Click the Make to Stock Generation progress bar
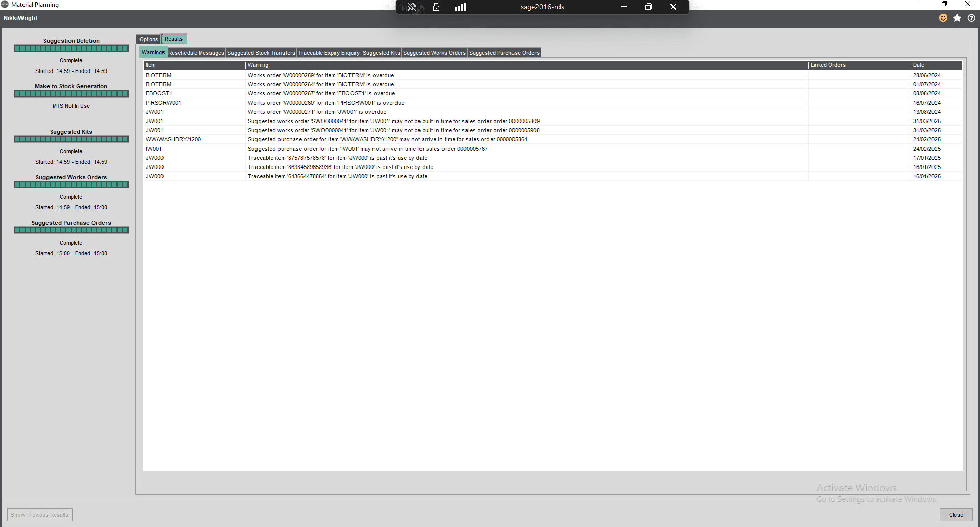 (x=72, y=94)
